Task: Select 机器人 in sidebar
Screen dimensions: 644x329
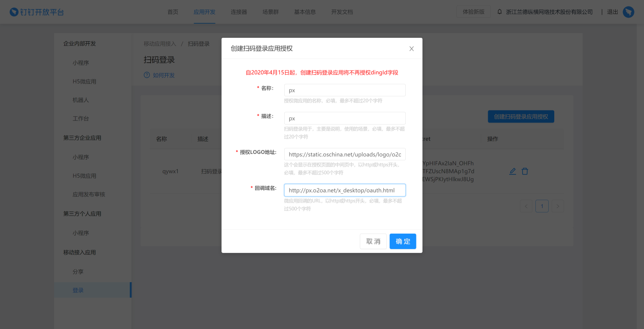Action: (x=81, y=100)
